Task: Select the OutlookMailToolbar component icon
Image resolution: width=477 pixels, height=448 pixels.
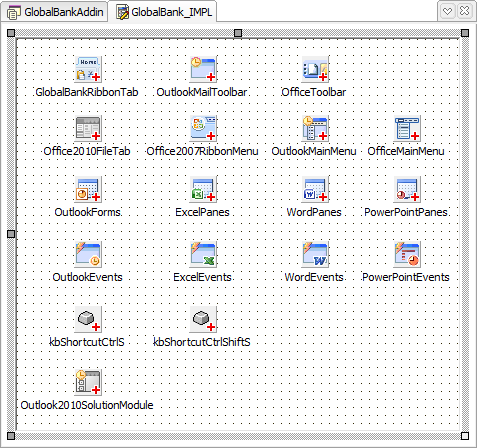Action: pyautogui.click(x=203, y=69)
